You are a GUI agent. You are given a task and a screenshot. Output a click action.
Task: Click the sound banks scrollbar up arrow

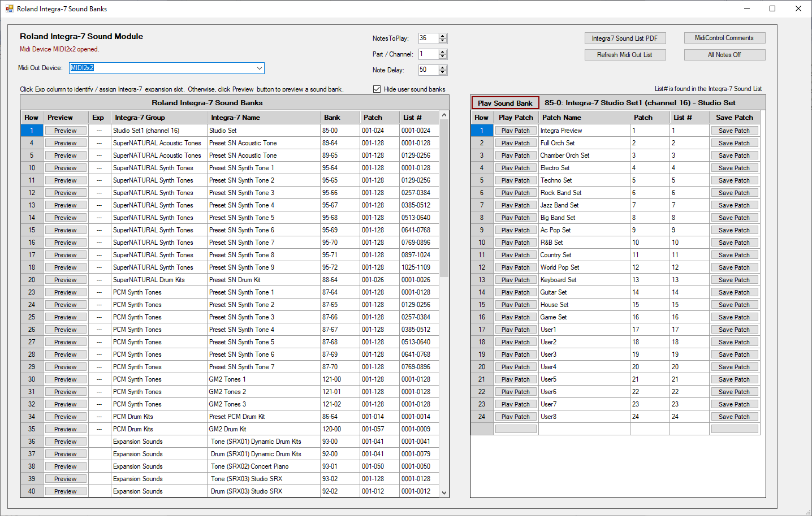(x=444, y=115)
